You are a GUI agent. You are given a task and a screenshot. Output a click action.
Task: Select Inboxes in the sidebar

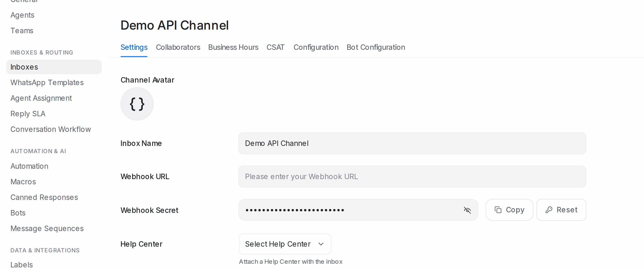coord(54,67)
